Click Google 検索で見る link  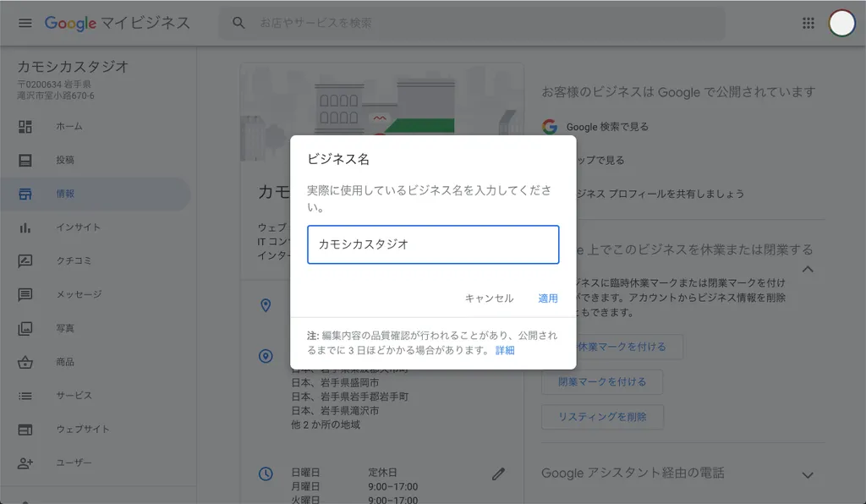607,127
